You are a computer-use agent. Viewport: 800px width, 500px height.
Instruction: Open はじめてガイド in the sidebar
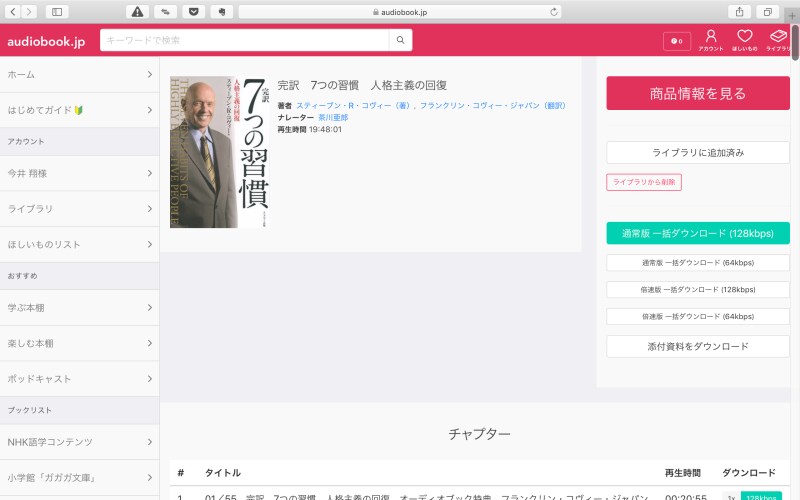pos(80,110)
